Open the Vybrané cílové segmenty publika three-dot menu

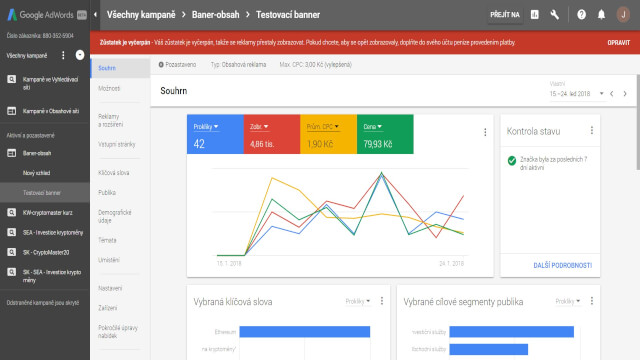pyautogui.click(x=591, y=301)
